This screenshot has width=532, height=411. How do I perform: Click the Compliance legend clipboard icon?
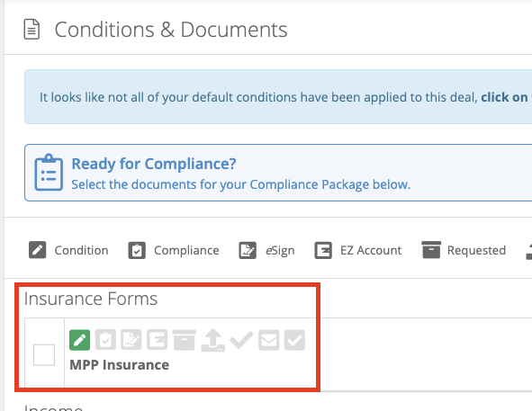[x=137, y=250]
